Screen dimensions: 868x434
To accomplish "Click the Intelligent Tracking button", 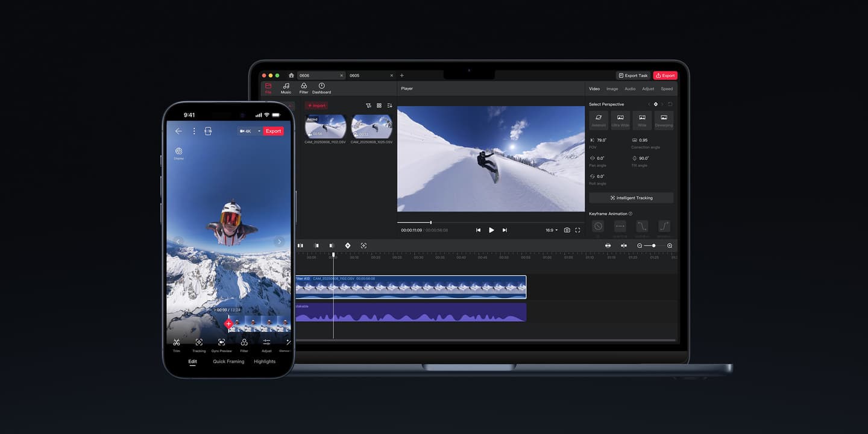I will (x=631, y=198).
